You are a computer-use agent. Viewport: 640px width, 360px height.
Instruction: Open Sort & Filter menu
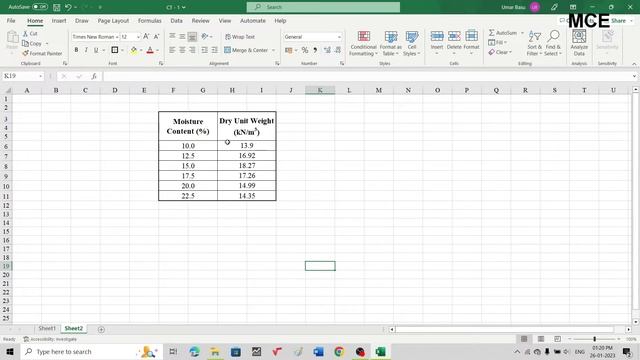[534, 43]
